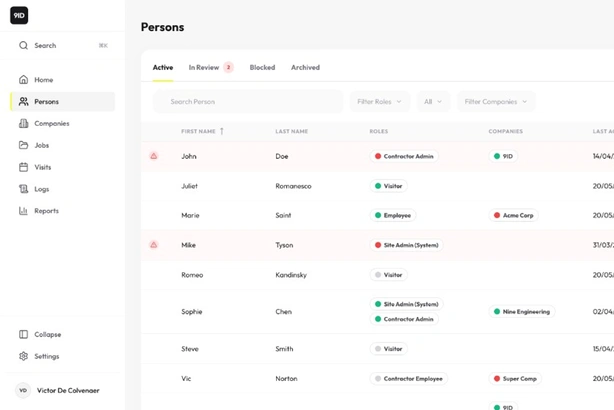The image size is (614, 410).
Task: Open Home via its house icon
Action: [23, 79]
